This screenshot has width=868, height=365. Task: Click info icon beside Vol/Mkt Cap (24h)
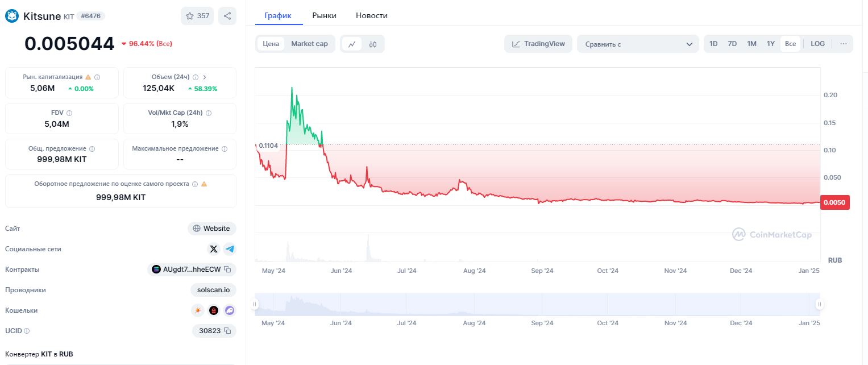pos(209,113)
